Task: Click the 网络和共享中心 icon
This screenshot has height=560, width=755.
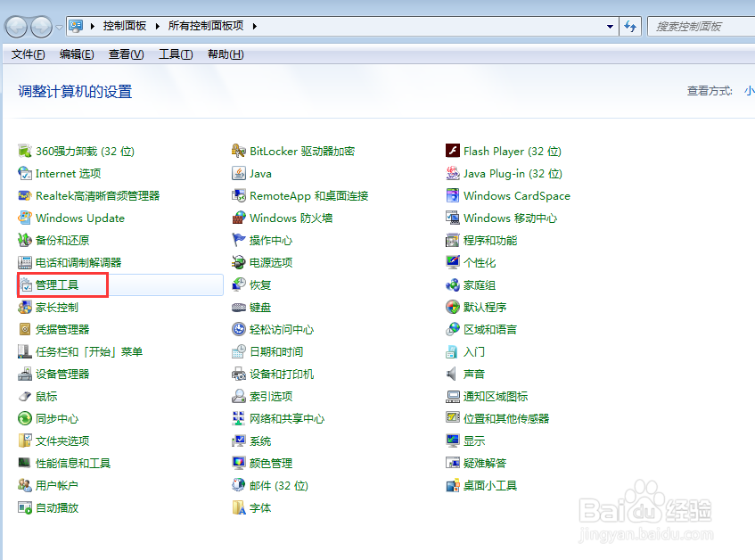Action: (239, 418)
